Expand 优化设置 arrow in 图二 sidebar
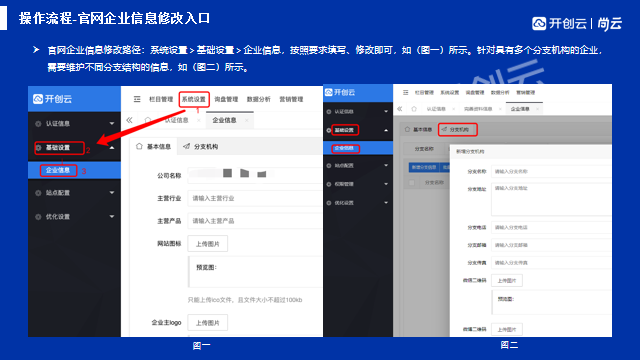The height and width of the screenshot is (360, 640). click(386, 203)
